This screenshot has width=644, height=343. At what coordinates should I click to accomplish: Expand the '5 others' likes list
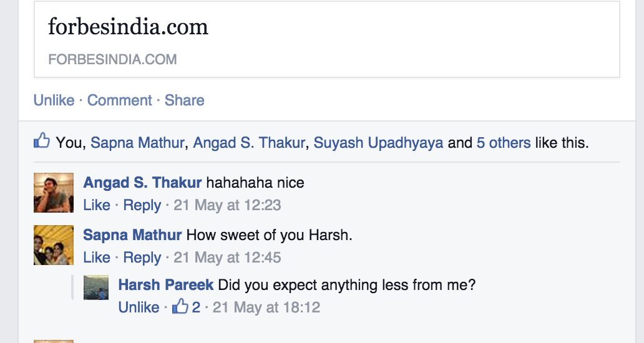click(x=504, y=143)
